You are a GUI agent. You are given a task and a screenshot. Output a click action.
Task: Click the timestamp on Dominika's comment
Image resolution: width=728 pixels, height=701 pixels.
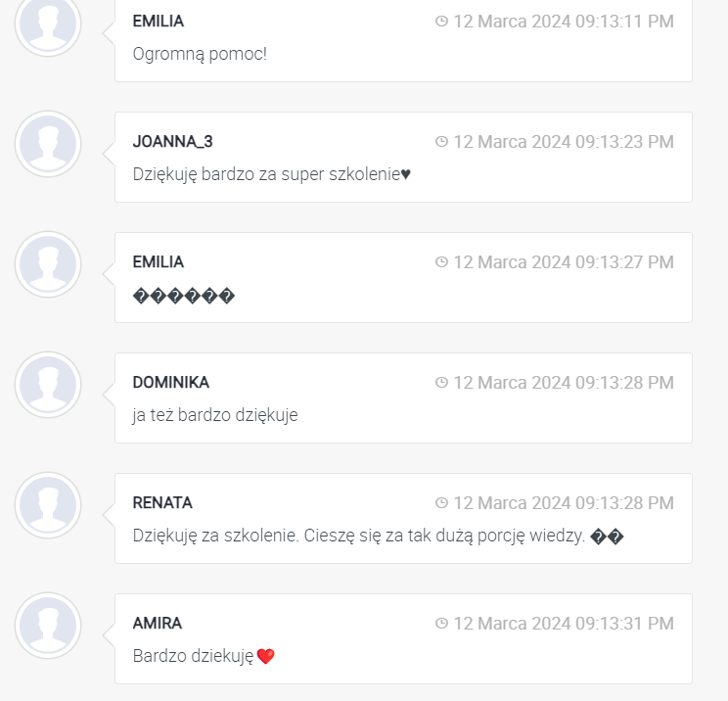563,383
